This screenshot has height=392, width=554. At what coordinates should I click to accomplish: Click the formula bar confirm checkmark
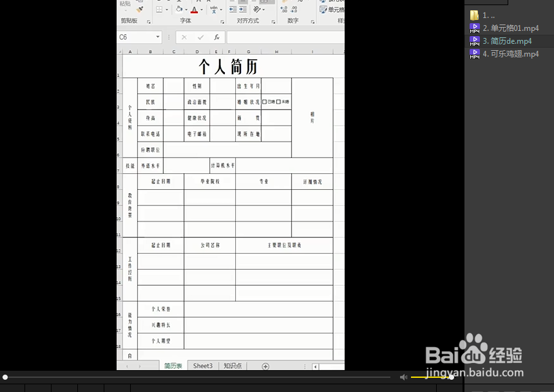(x=201, y=37)
